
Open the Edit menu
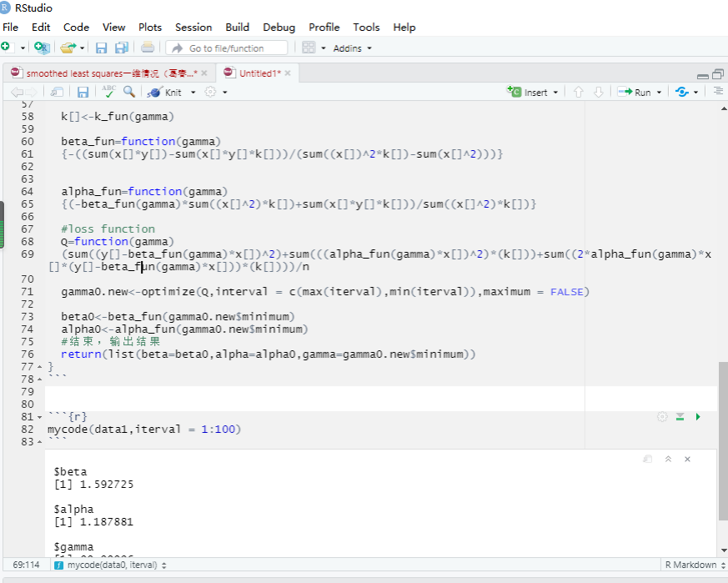41,28
